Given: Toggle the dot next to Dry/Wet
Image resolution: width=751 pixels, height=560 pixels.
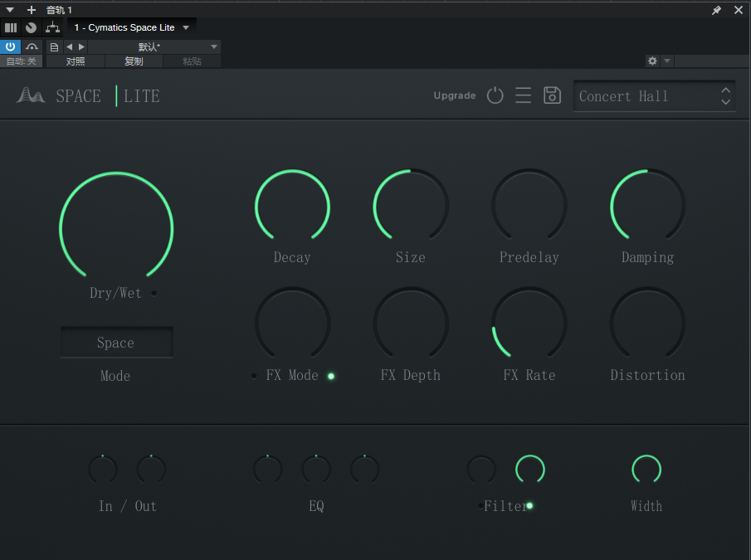Looking at the screenshot, I should (x=154, y=293).
